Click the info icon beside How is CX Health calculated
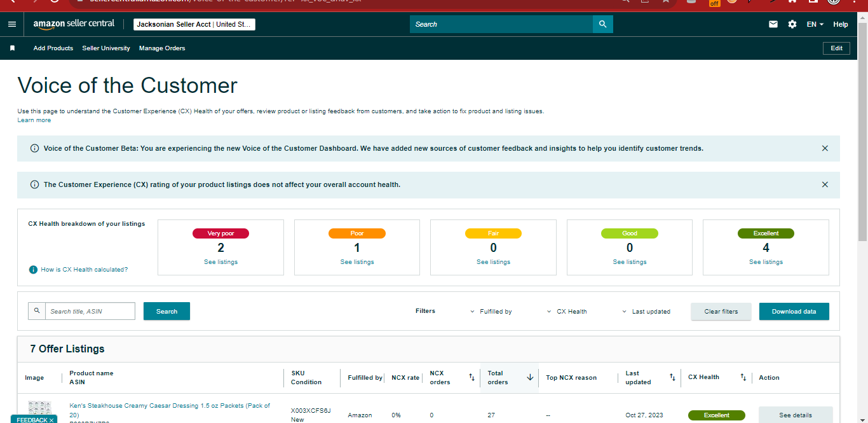 point(33,270)
